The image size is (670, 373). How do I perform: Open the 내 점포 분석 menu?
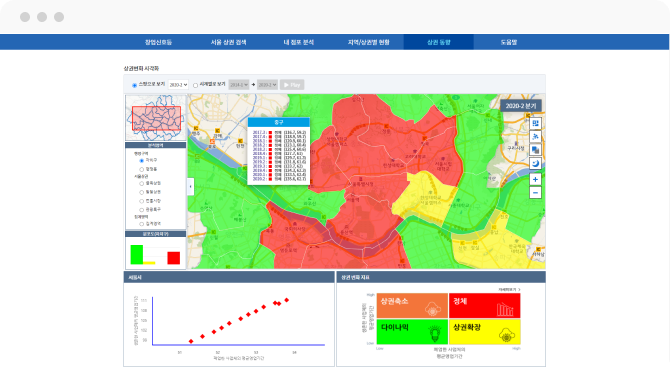point(299,42)
